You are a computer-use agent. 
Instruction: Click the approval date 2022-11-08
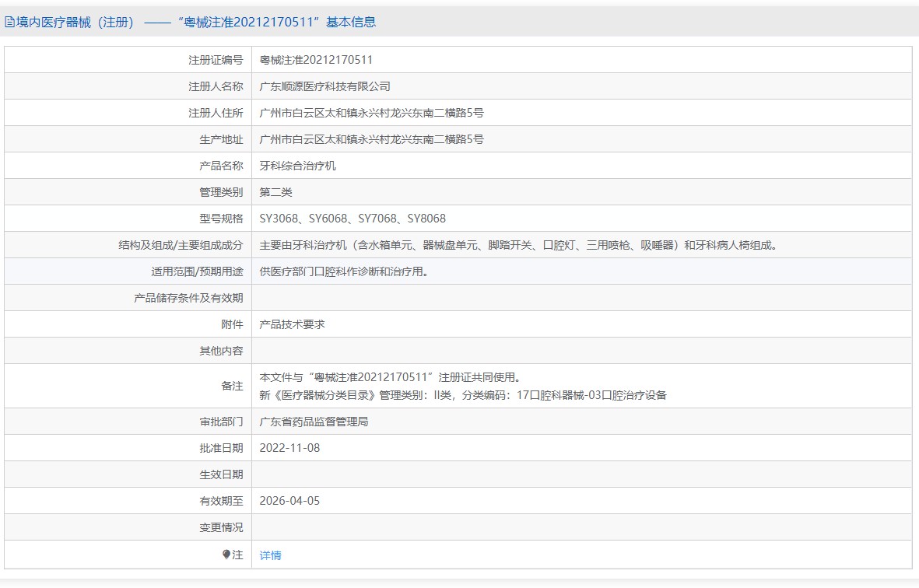click(x=289, y=448)
